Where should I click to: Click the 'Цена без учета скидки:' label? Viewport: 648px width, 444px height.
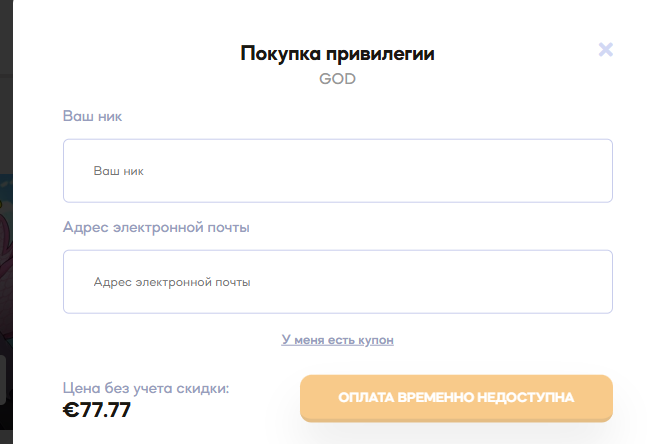pos(146,388)
